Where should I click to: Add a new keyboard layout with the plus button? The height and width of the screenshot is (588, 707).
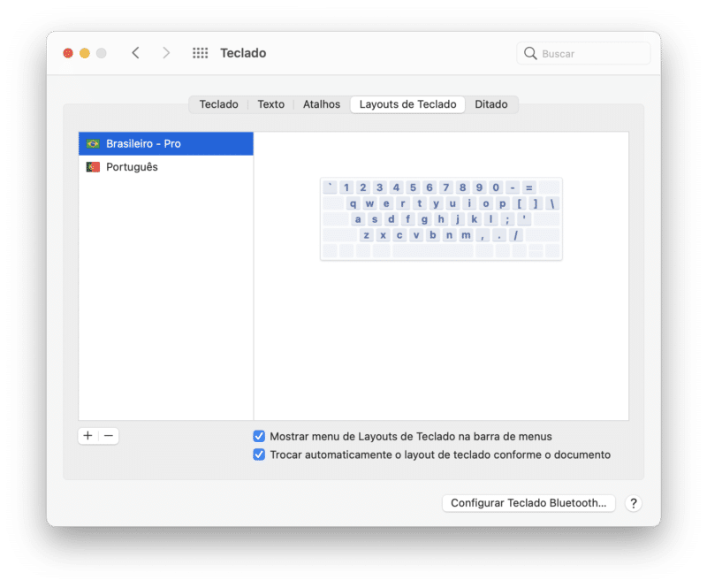(x=87, y=436)
